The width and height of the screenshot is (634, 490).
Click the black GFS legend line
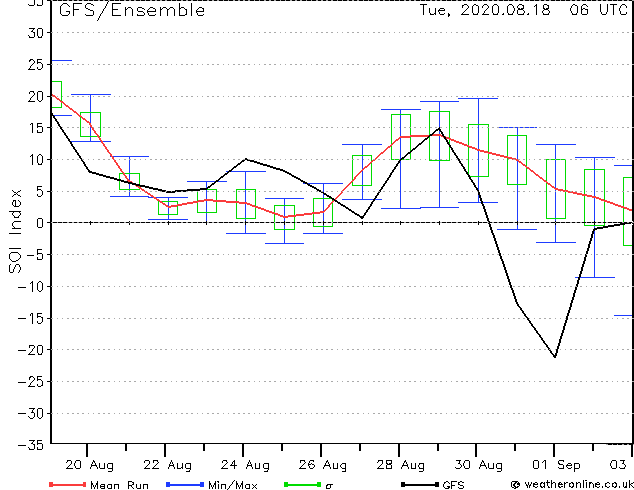[x=420, y=484]
